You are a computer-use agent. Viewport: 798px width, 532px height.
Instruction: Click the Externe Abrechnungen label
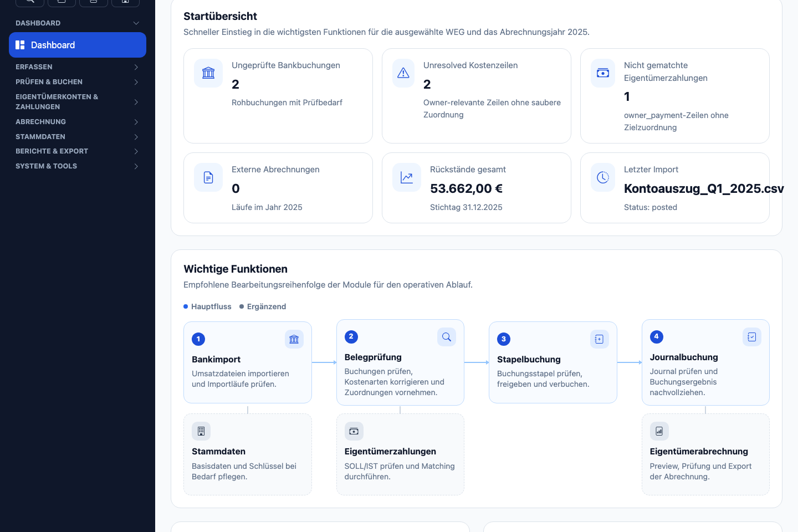click(275, 170)
